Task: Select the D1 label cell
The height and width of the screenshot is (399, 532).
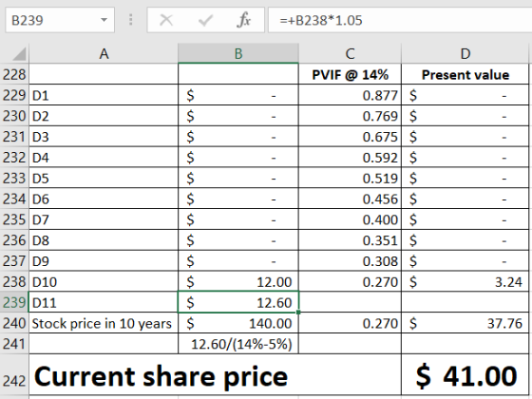Action: (x=104, y=95)
